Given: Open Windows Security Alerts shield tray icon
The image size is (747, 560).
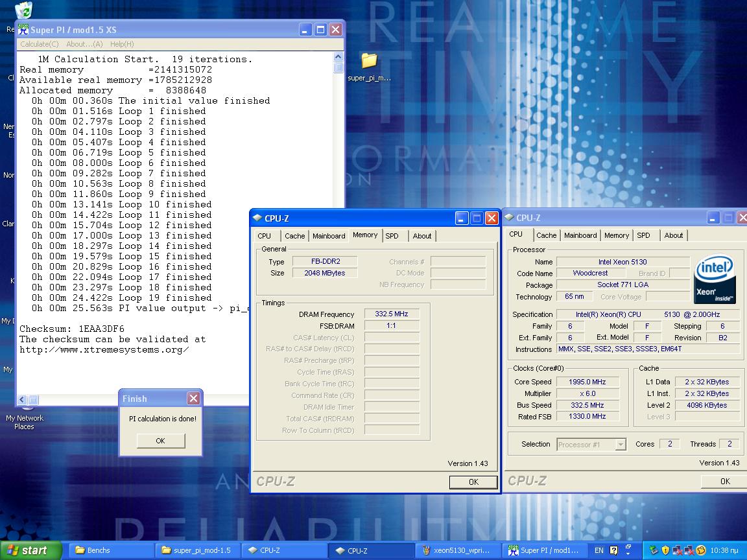Looking at the screenshot, I should [665, 550].
